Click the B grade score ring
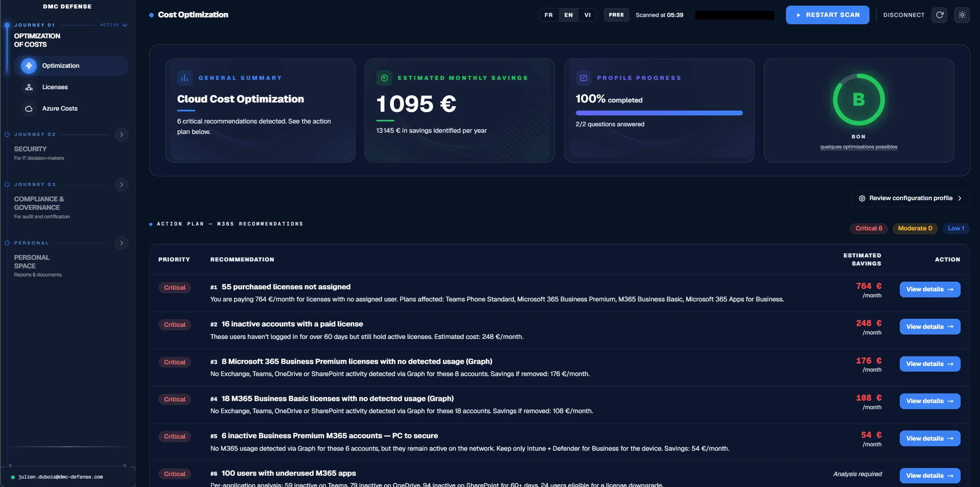Image resolution: width=980 pixels, height=487 pixels. [x=859, y=99]
